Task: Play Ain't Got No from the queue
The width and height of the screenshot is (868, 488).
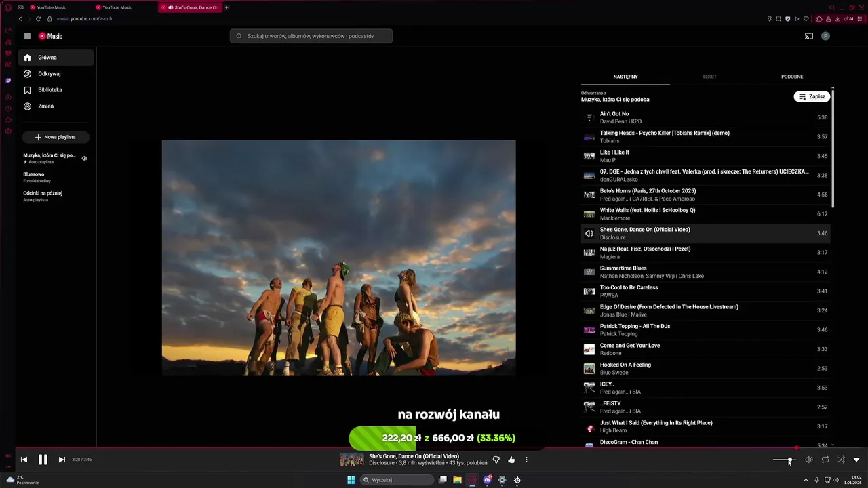Action: click(705, 117)
